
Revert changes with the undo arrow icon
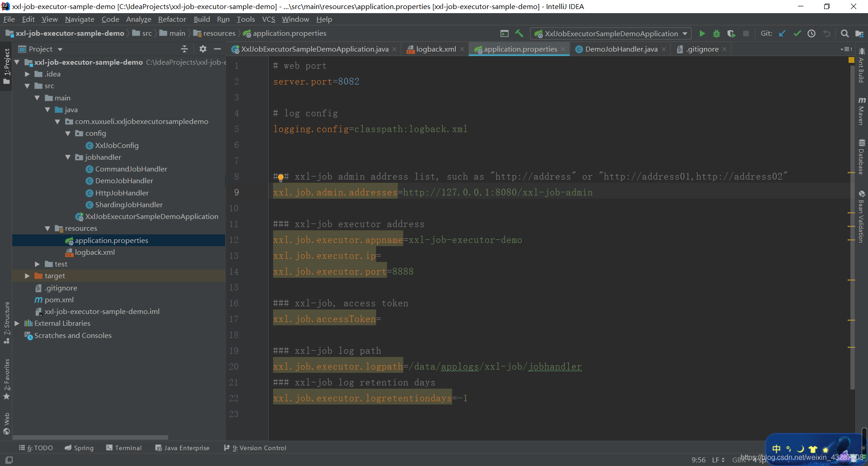(827, 33)
